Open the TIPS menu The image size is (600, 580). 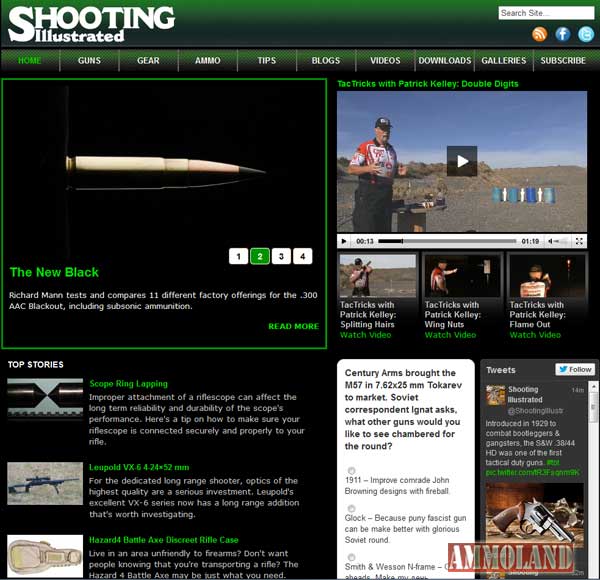267,60
